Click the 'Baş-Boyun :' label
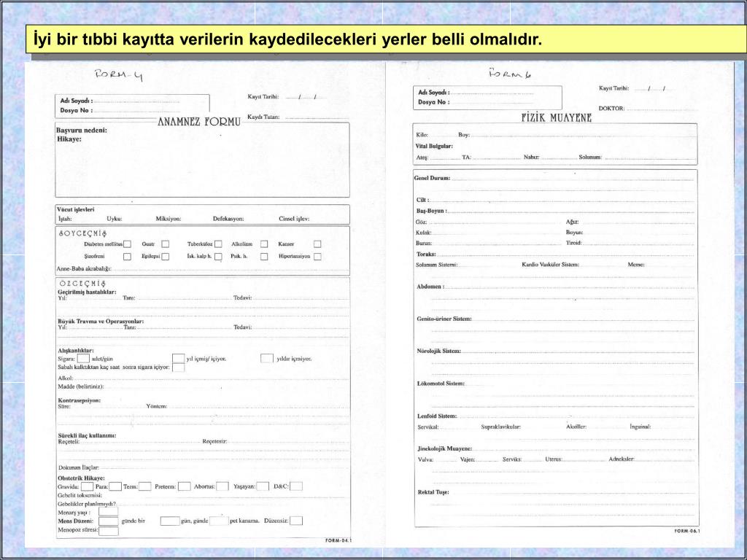Viewport: 747px width, 560px height. (x=432, y=211)
